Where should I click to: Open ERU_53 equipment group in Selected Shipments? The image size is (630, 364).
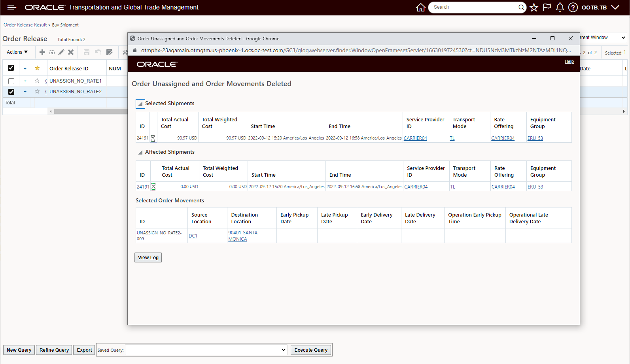coord(535,138)
